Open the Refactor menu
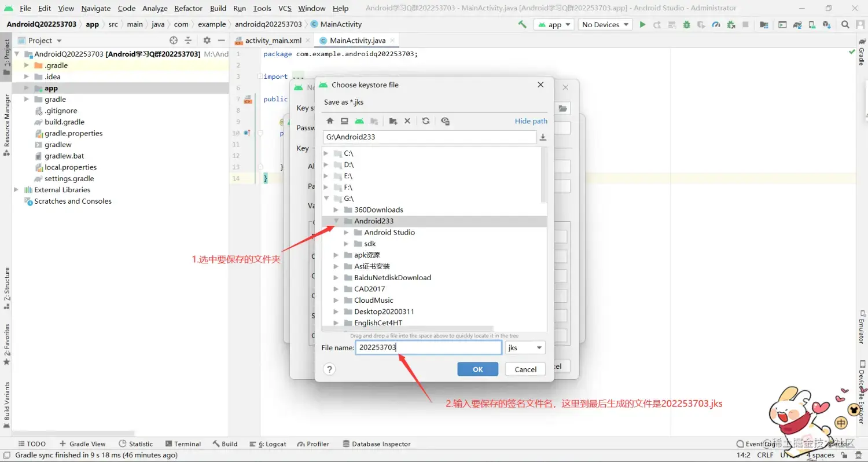Viewport: 868px width, 462px height. [188, 8]
